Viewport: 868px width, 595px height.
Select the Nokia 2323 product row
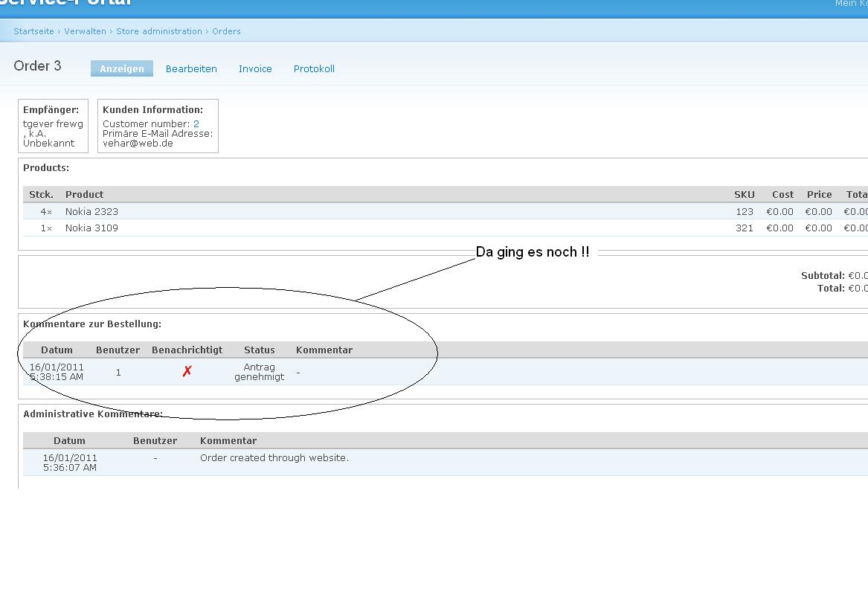(91, 212)
